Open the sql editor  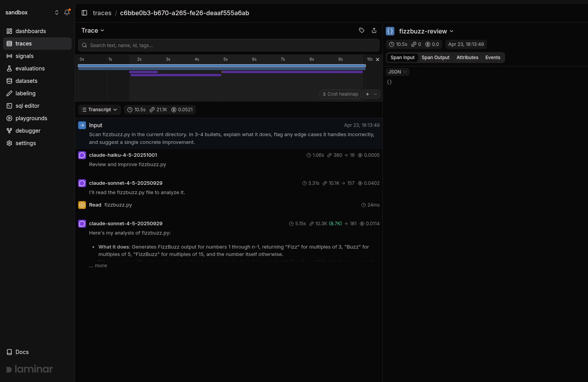point(37,106)
